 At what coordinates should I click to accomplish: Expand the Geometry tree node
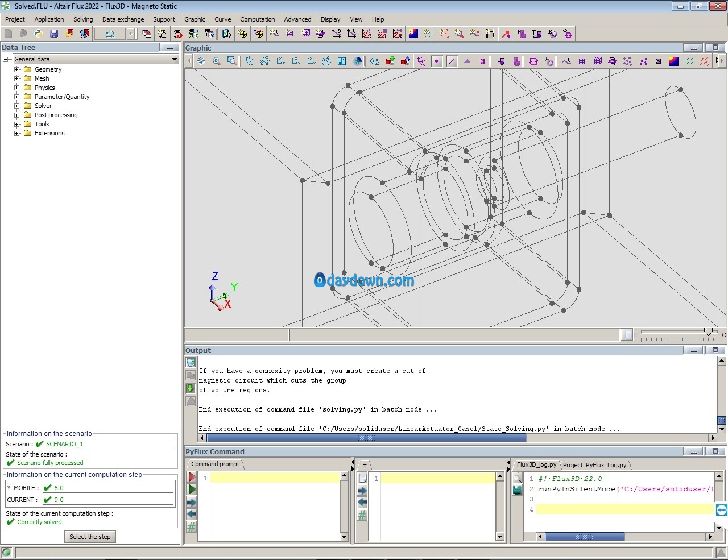(x=17, y=69)
